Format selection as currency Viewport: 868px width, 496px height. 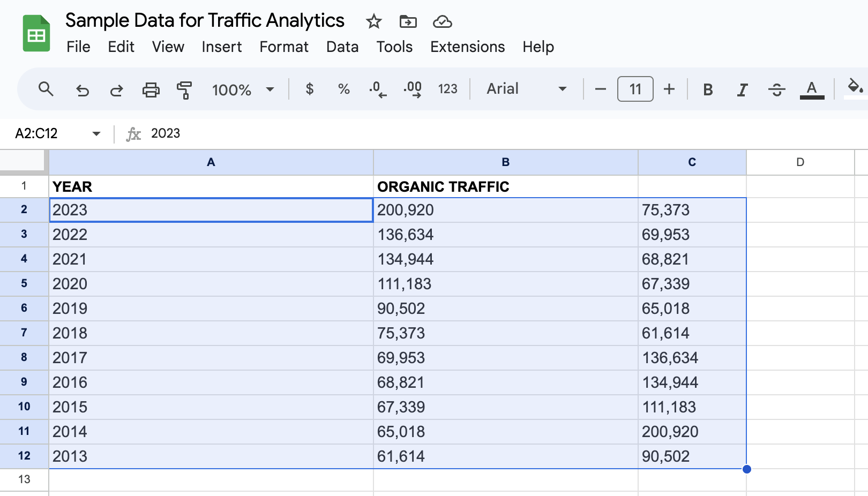[x=309, y=89]
